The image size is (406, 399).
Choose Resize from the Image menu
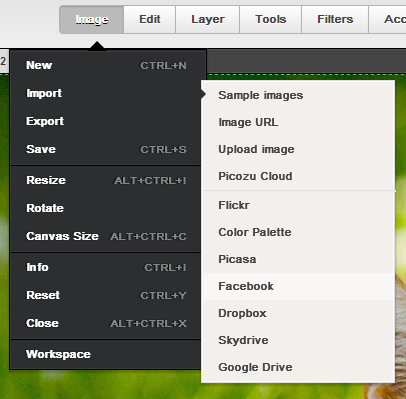[x=106, y=180]
